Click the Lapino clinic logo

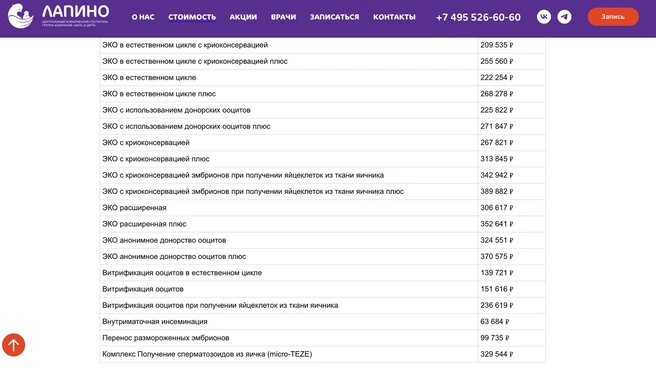58,16
